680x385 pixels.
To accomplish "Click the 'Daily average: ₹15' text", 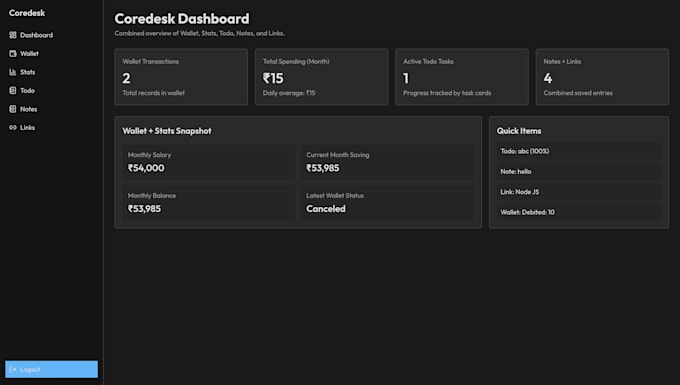I will pos(289,93).
